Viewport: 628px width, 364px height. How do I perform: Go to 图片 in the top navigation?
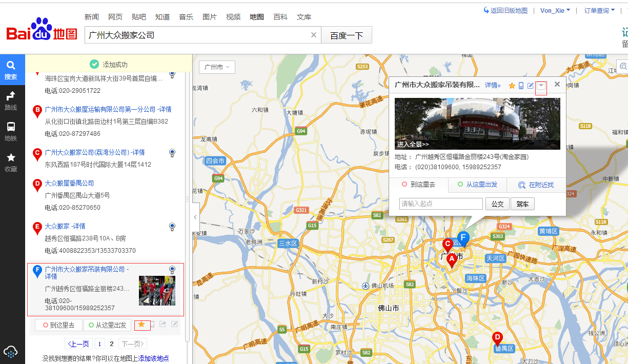[x=210, y=17]
